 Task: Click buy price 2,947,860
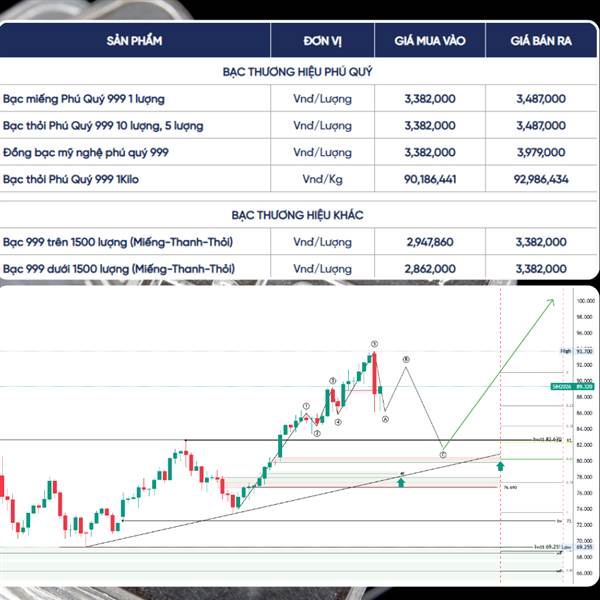click(x=430, y=242)
